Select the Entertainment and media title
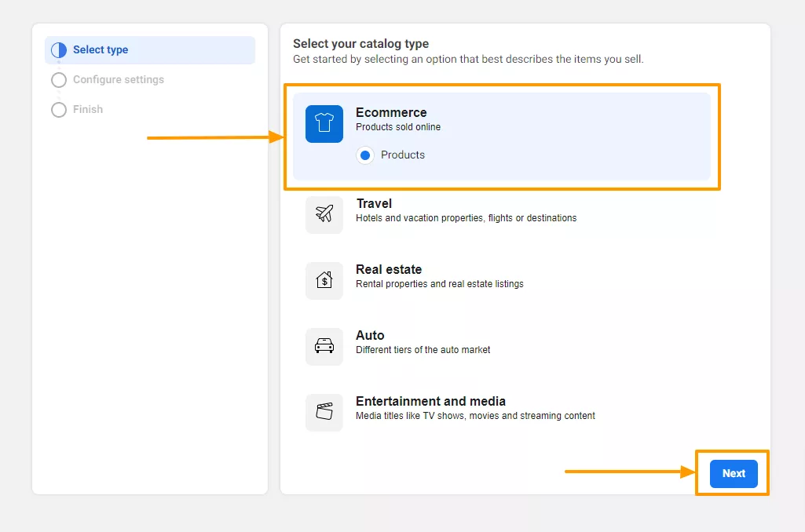Viewport: 805px width, 532px height. point(430,402)
